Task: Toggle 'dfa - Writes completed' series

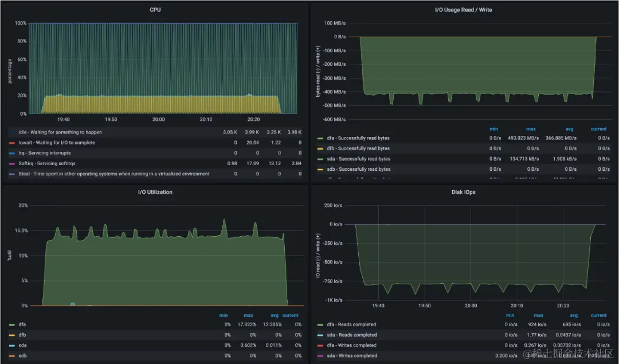Action: coord(351,346)
